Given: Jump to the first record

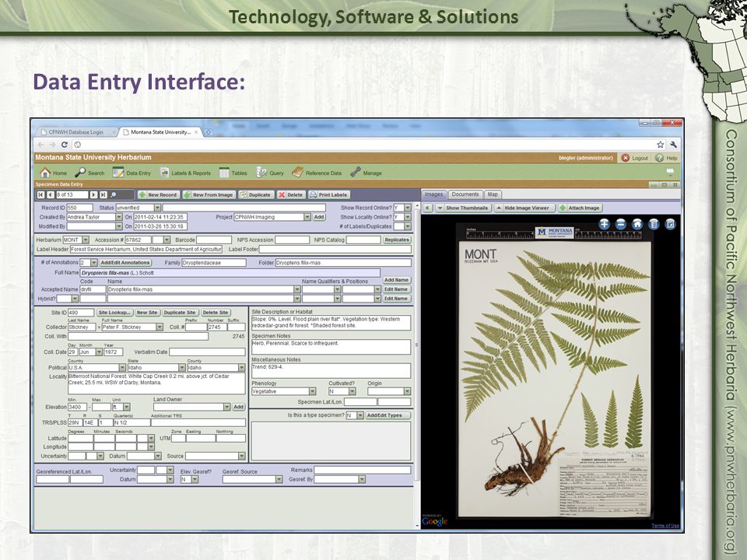Looking at the screenshot, I should (41, 194).
